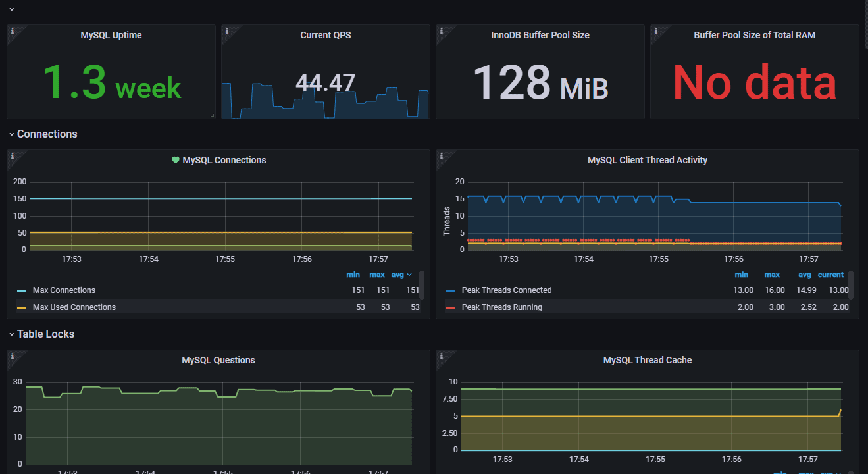Screen dimensions: 868x474
Task: Open info icon on Current QPS panel
Action: (226, 30)
